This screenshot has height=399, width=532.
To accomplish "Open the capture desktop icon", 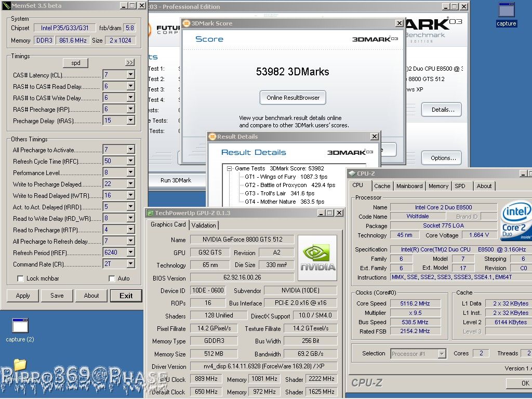I will [x=506, y=14].
